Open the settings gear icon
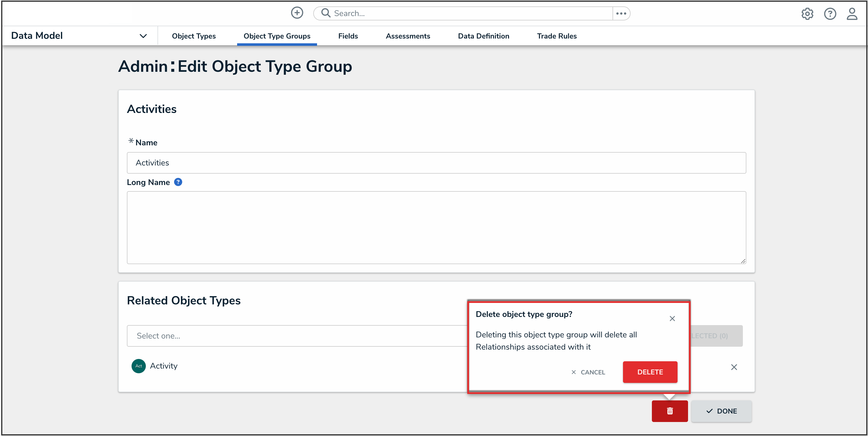Image resolution: width=868 pixels, height=436 pixels. pyautogui.click(x=807, y=14)
